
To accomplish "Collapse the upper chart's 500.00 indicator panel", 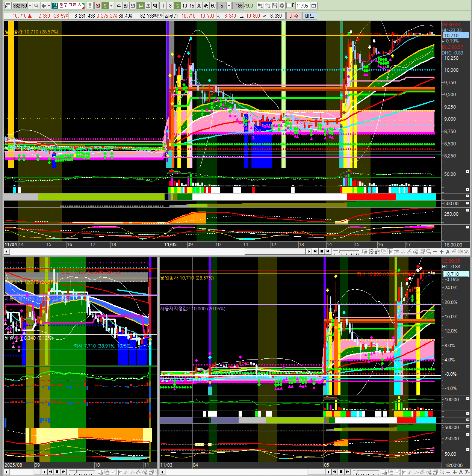I will 468,203.
